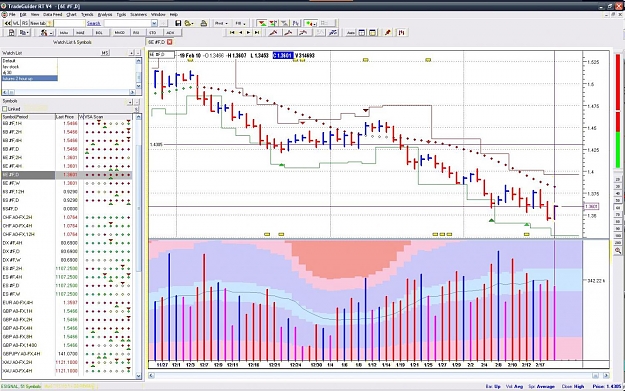Open the File menu
This screenshot has width=625, height=391.
click(x=12, y=15)
